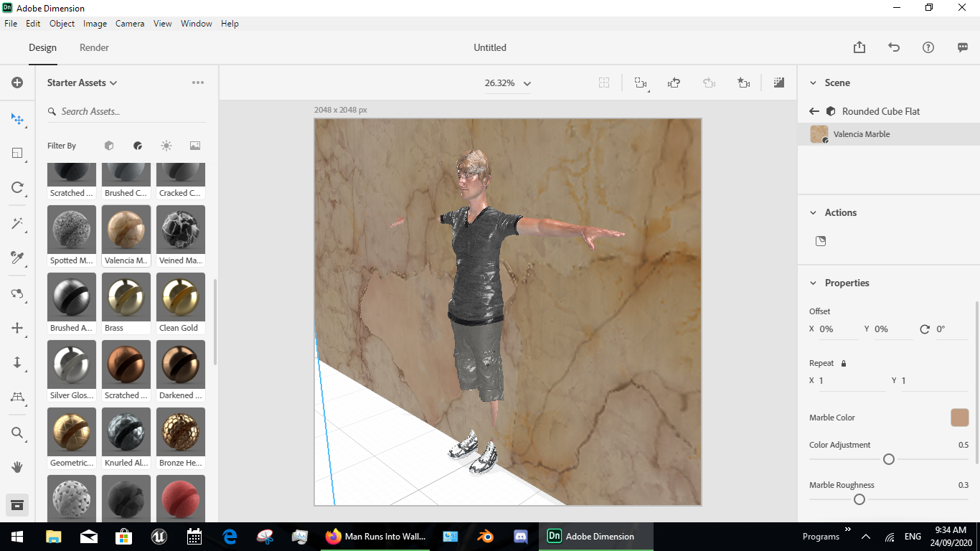
Task: Open the Marble Color swatch picker
Action: pyautogui.click(x=961, y=417)
